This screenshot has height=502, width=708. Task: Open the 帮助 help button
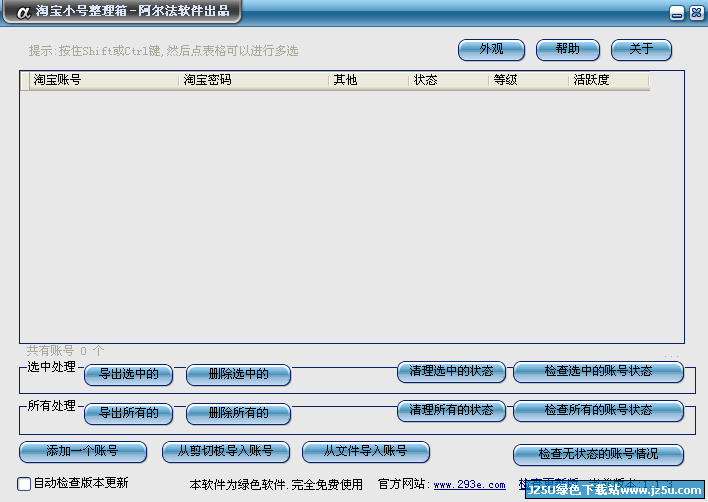[x=568, y=49]
